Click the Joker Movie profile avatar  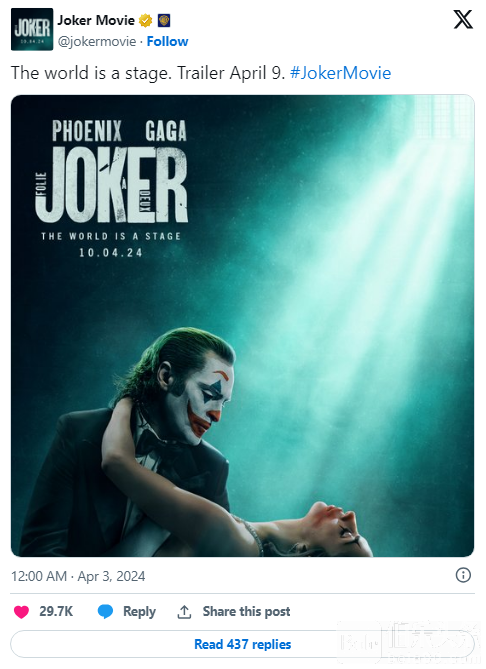tap(32, 29)
